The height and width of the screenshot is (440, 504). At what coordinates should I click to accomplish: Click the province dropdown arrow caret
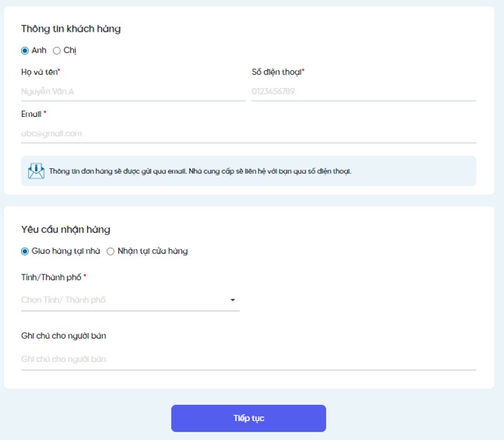[232, 301]
